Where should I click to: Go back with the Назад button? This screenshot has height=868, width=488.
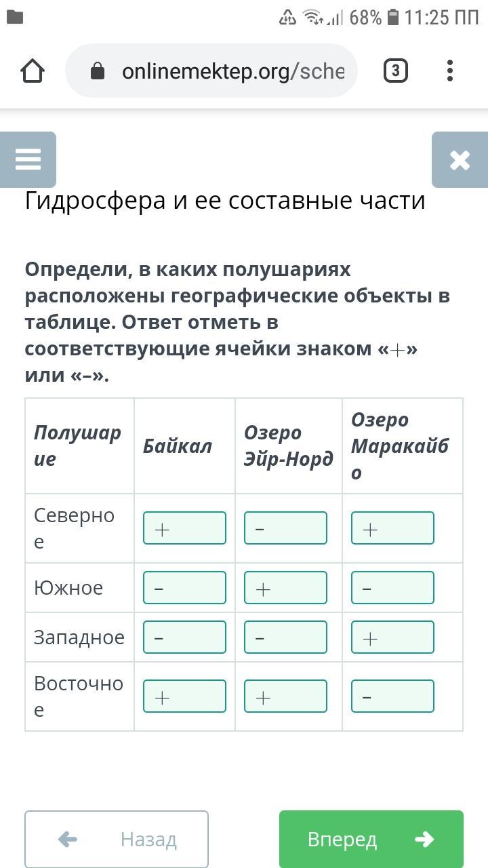point(117,840)
